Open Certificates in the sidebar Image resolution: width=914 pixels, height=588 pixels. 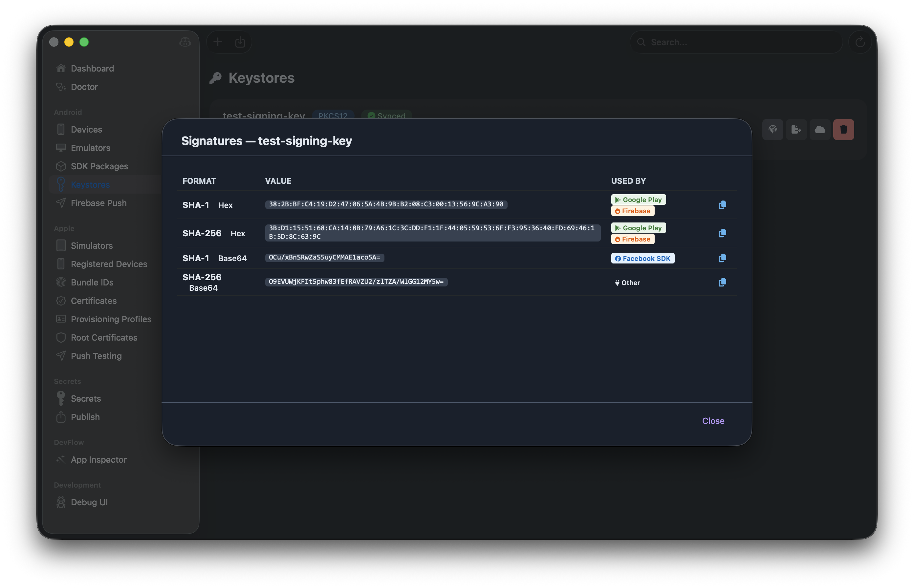tap(94, 301)
